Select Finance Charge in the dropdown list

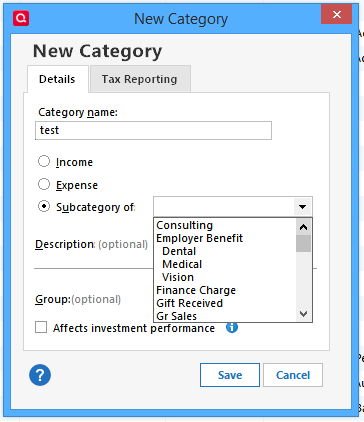coord(196,290)
